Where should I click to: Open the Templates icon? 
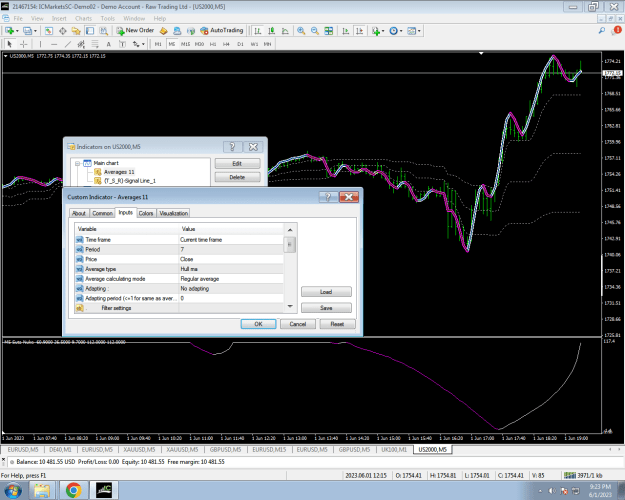[411, 31]
